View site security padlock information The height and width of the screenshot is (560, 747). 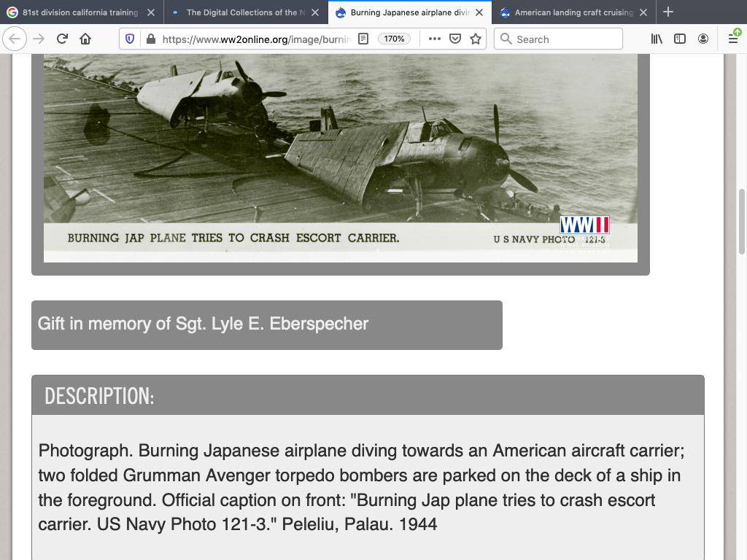pos(150,39)
